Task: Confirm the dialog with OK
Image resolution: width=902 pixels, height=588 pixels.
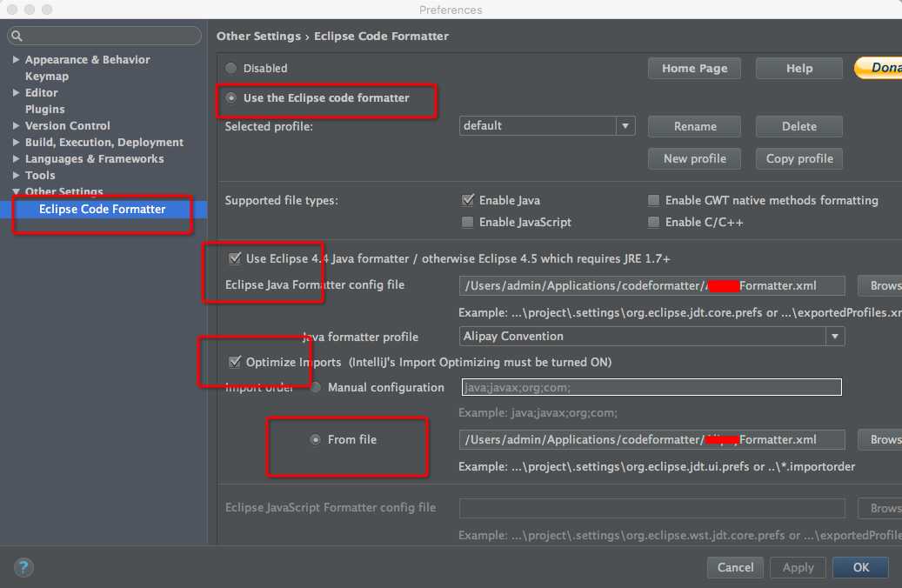Action: [860, 567]
